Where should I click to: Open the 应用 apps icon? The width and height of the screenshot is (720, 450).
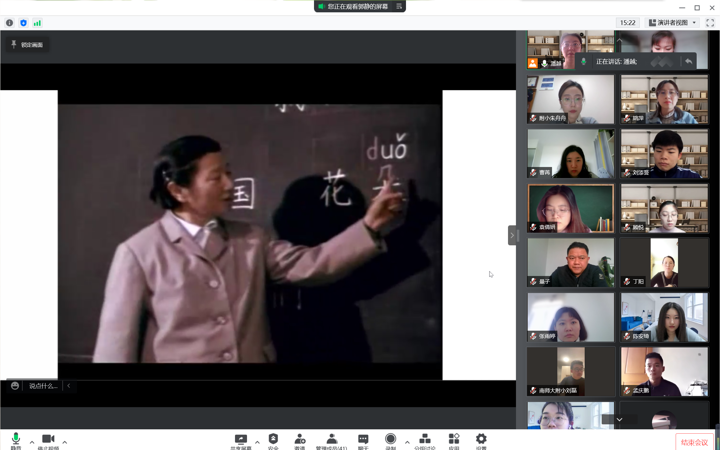(454, 441)
